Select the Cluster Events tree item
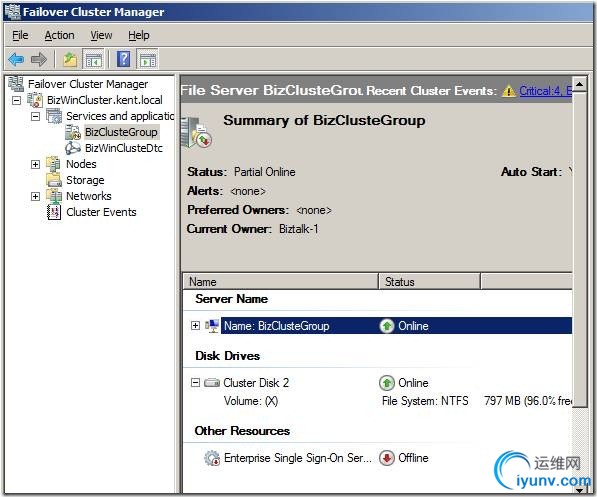The width and height of the screenshot is (597, 497). 101,212
